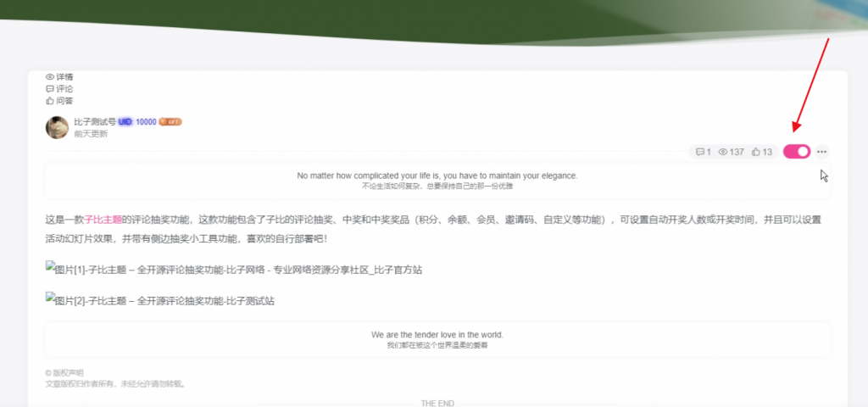Switch to the 评论 tab
This screenshot has width=868, height=407.
tap(59, 88)
